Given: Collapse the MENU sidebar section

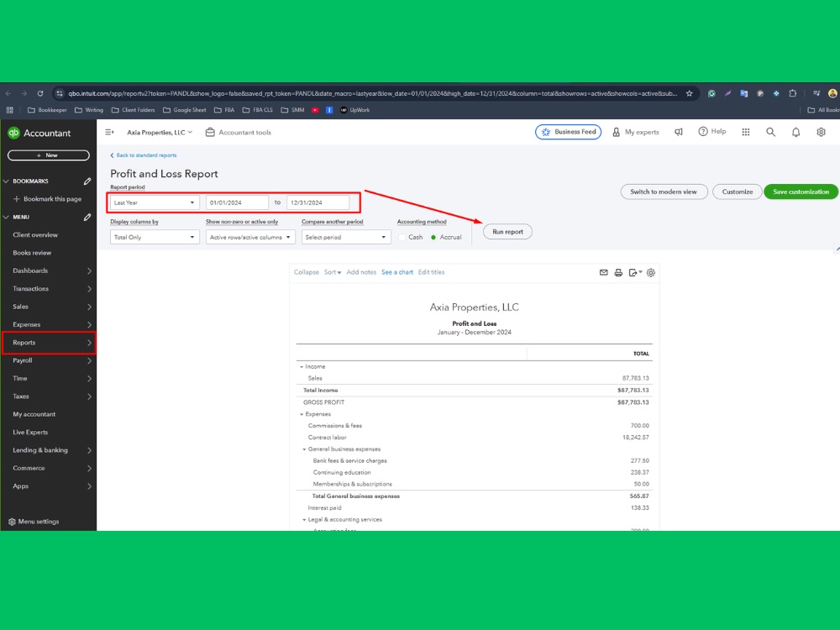Looking at the screenshot, I should pyautogui.click(x=7, y=217).
